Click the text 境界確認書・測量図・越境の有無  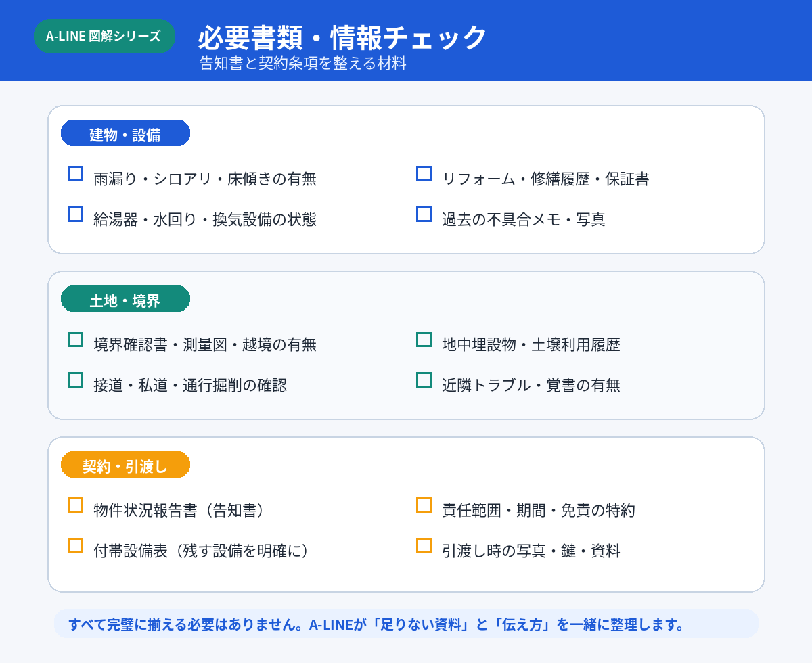[205, 344]
